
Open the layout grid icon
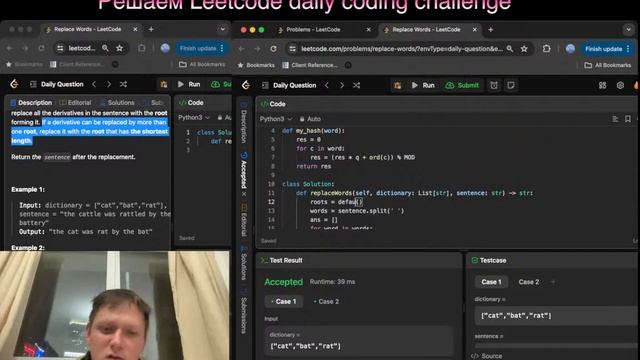(602, 85)
